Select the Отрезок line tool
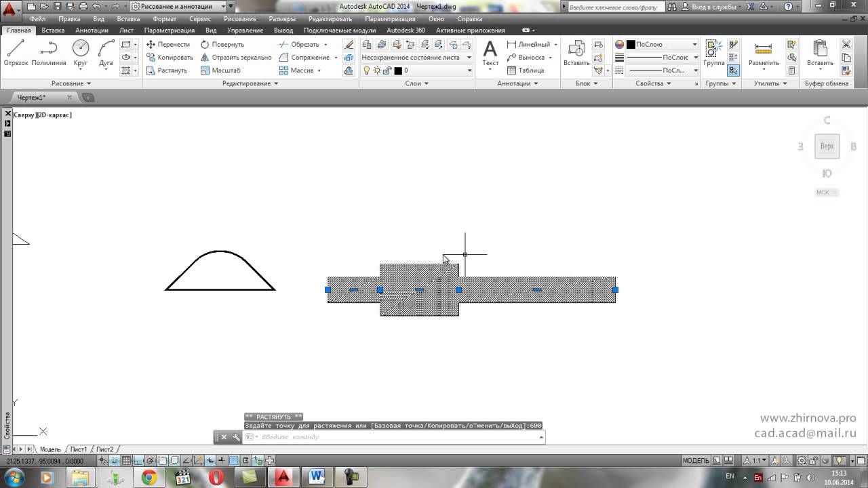This screenshot has height=488, width=868. (x=16, y=53)
